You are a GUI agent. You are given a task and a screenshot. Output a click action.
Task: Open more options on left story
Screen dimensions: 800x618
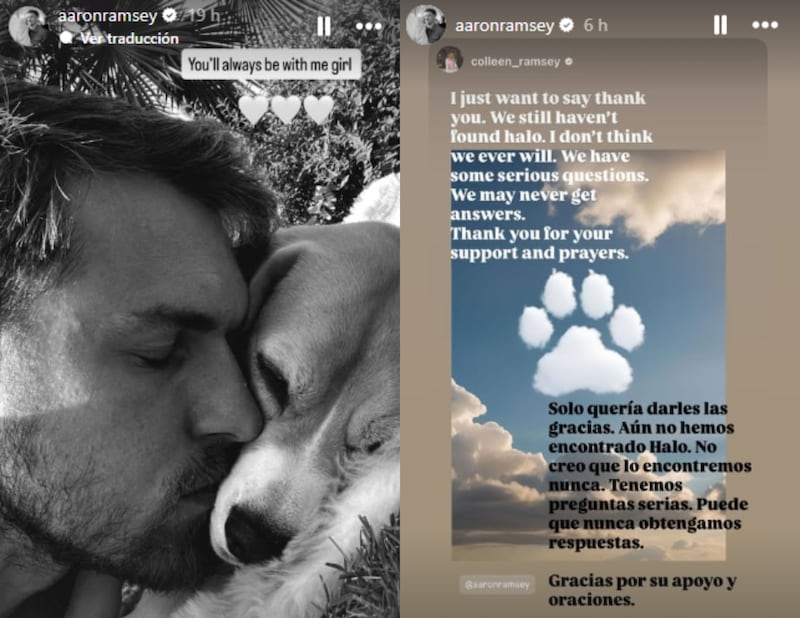click(x=368, y=26)
